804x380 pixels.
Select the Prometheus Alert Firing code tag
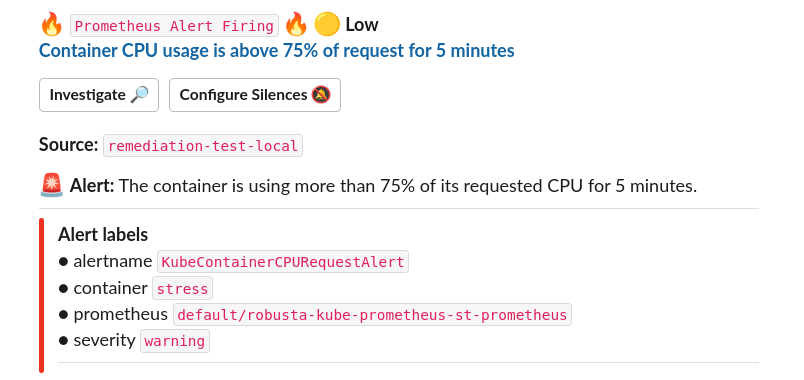pos(174,26)
